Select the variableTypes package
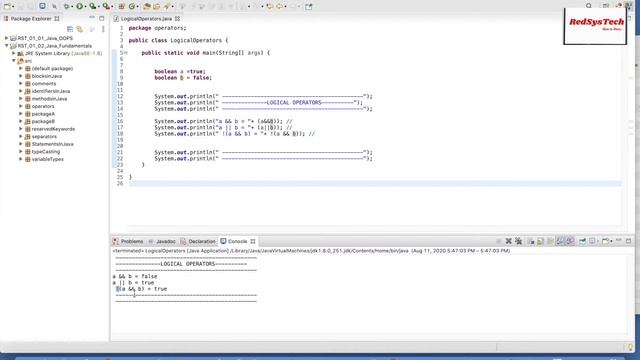640x360 pixels. (x=47, y=159)
